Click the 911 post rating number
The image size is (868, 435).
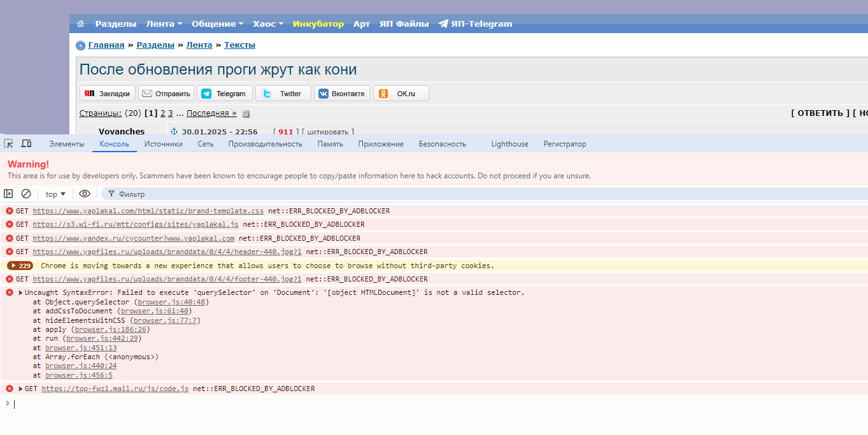point(286,132)
